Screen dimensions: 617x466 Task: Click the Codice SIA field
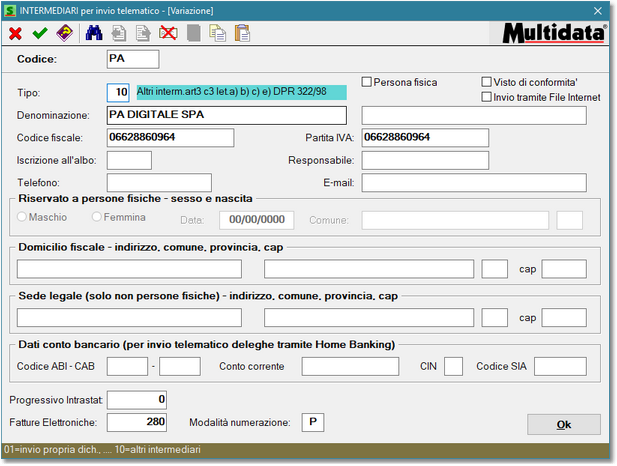tap(560, 366)
